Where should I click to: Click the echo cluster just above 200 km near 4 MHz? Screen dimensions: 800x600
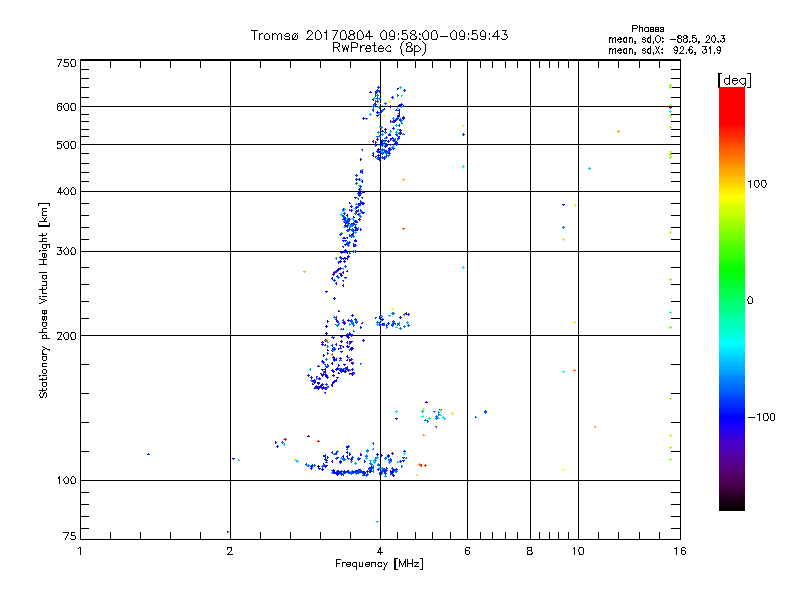click(x=392, y=321)
